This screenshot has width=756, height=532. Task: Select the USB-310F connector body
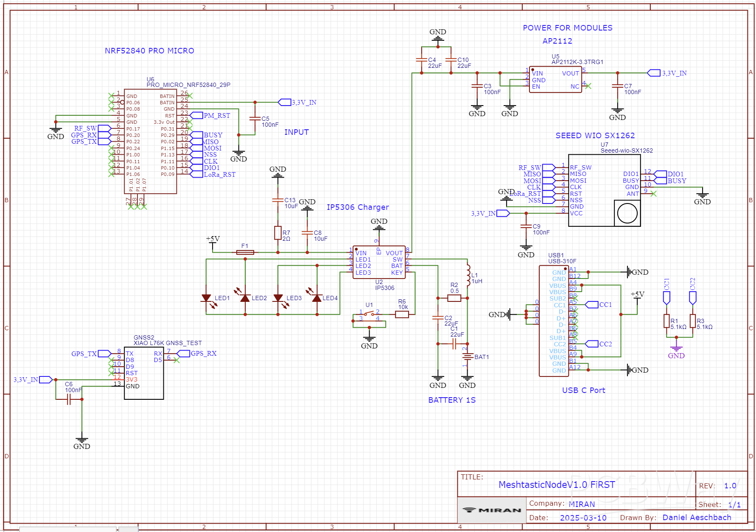553,321
